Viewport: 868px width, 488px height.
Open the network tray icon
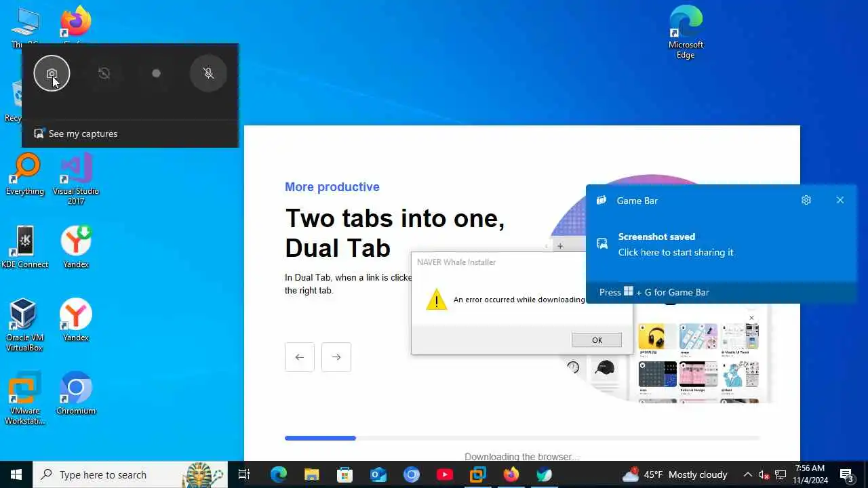coord(781,474)
